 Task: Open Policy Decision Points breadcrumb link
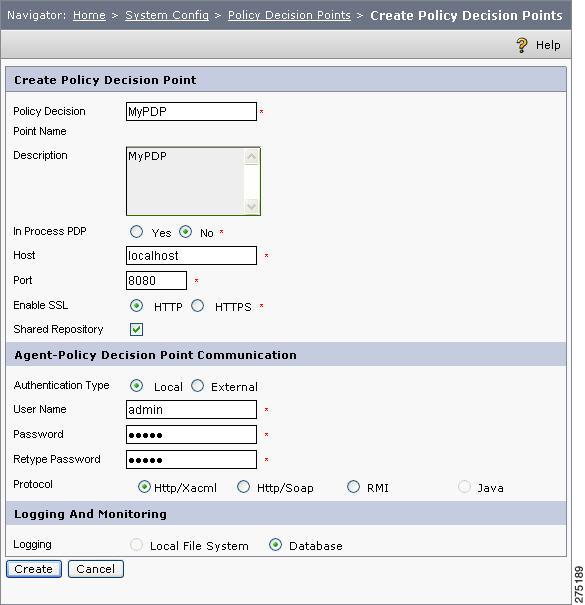coord(289,15)
